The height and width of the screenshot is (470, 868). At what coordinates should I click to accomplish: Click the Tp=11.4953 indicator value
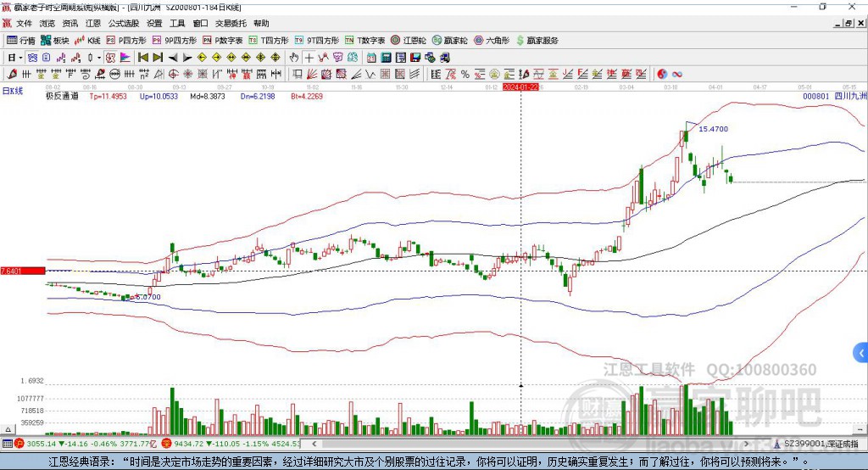point(108,96)
